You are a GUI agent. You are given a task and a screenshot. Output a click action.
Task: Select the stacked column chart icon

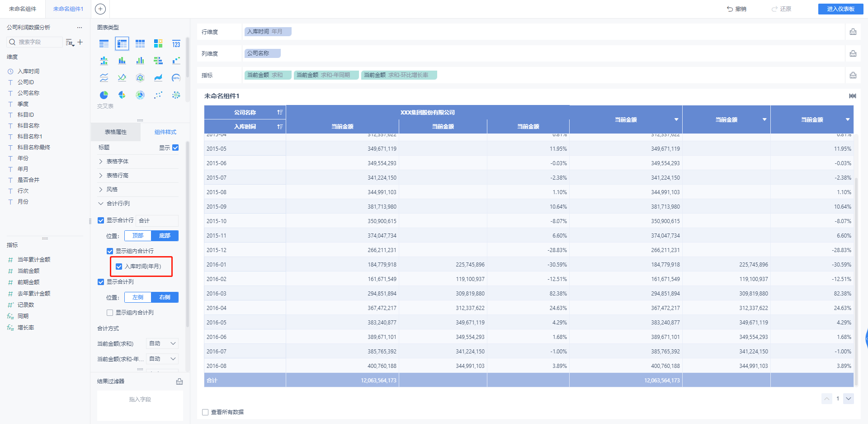coord(122,61)
